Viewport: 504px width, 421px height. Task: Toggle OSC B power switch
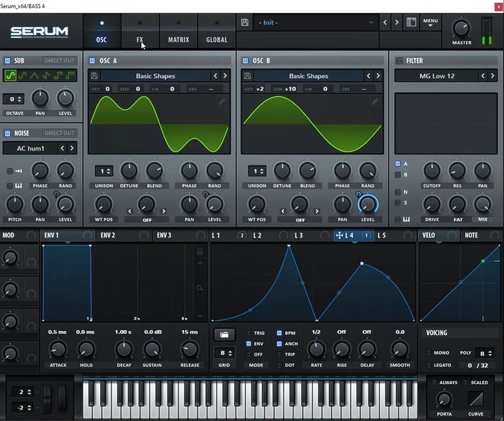[x=245, y=61]
